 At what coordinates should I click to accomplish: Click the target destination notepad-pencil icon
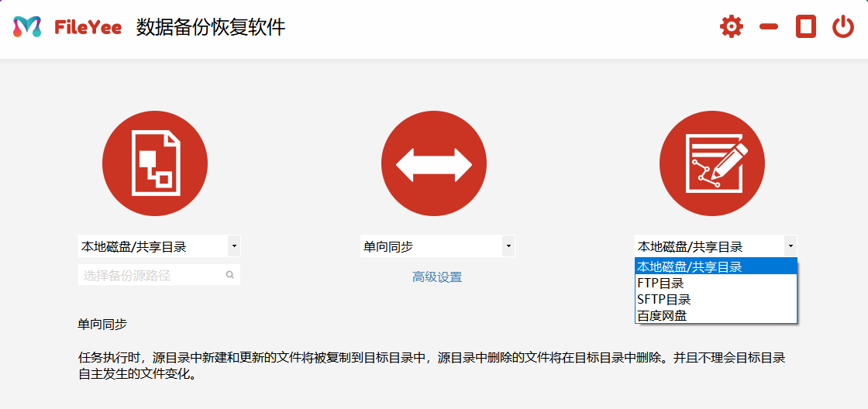[x=712, y=164]
